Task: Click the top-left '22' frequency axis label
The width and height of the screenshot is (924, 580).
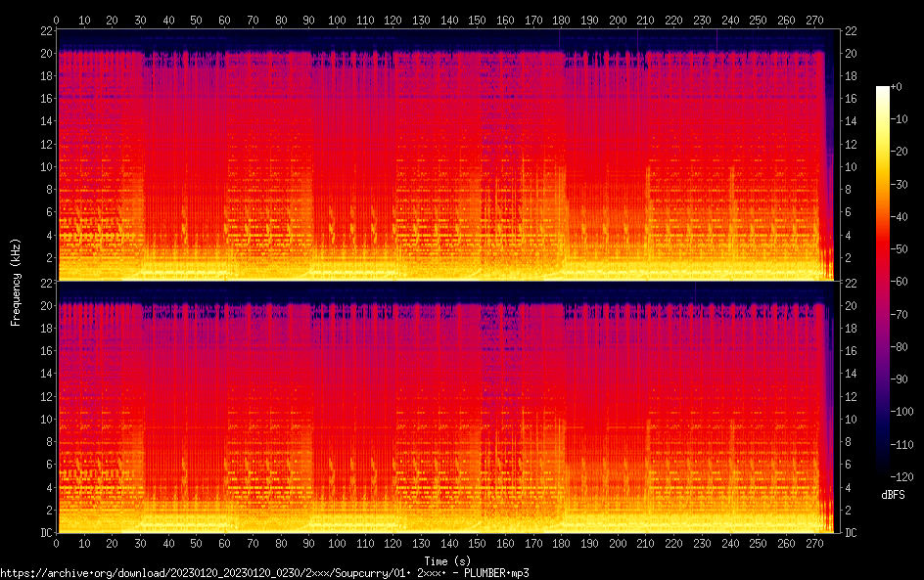Action: [44, 31]
